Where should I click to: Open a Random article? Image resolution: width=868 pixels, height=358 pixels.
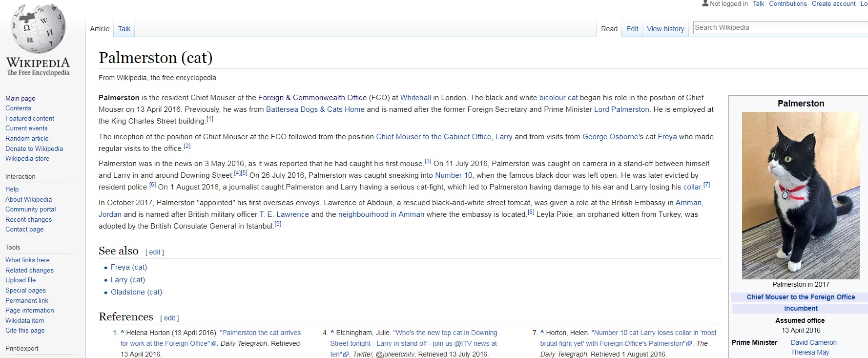[27, 138]
